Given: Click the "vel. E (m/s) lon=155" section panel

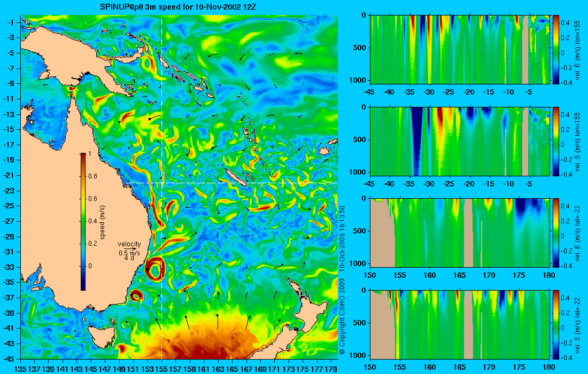Looking at the screenshot, I should (x=460, y=50).
